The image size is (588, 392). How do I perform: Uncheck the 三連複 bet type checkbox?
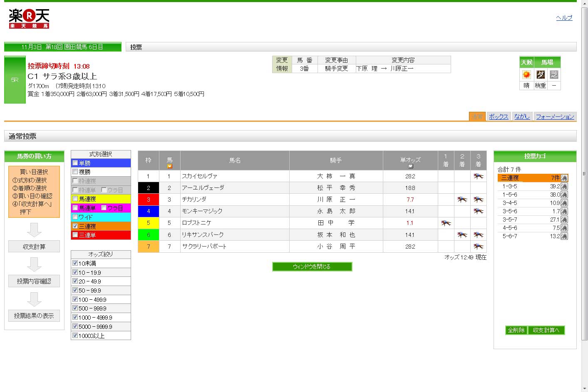coord(75,226)
